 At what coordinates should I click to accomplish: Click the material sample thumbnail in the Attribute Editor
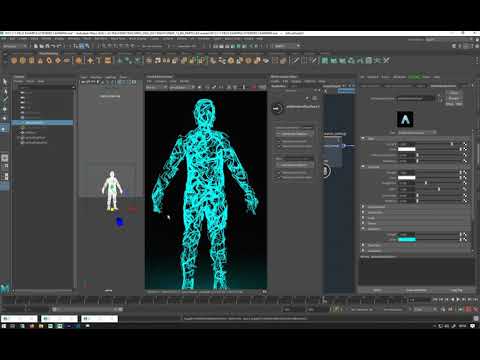click(x=405, y=119)
